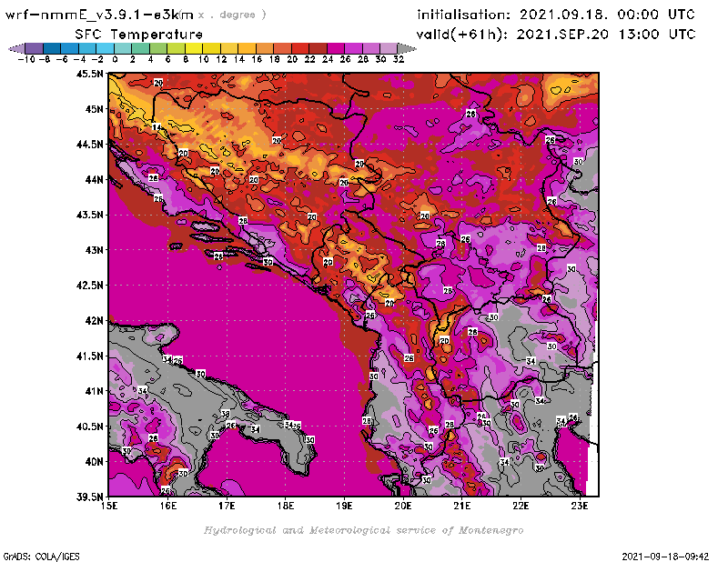Click the '40N' latitude axis label

pos(94,462)
